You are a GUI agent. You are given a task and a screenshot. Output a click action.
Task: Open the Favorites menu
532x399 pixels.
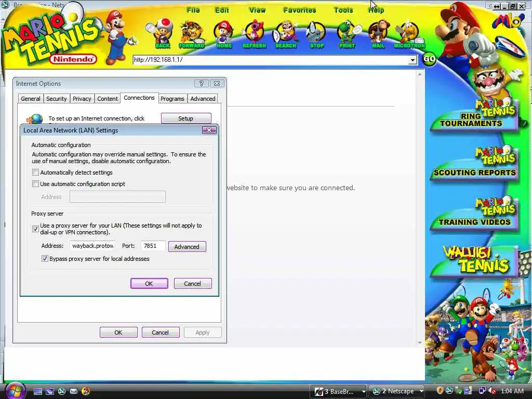point(300,10)
